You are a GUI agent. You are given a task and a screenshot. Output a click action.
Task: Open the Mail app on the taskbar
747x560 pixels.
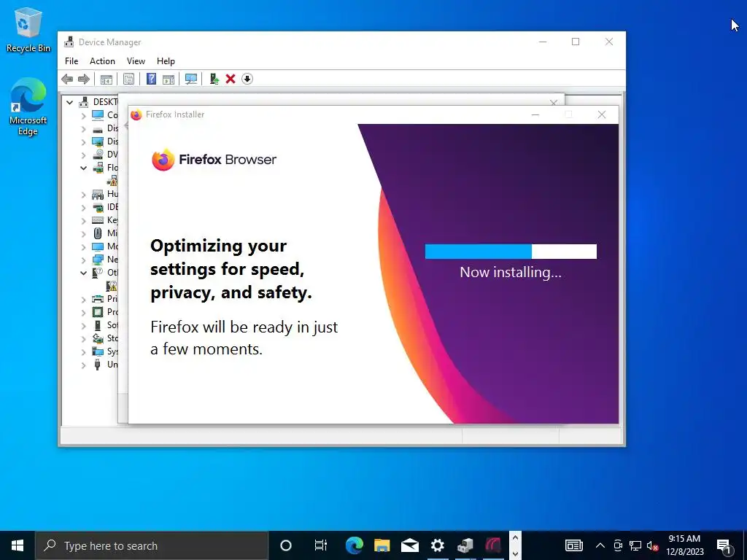(410, 545)
